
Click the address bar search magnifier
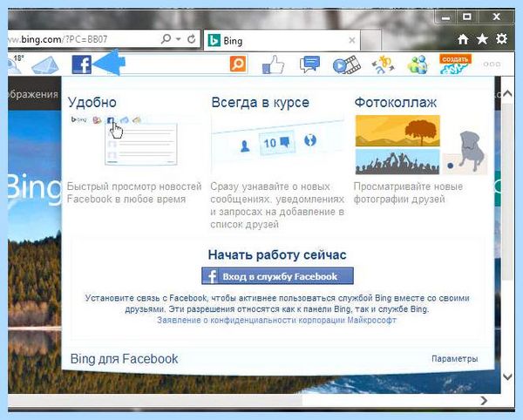166,39
